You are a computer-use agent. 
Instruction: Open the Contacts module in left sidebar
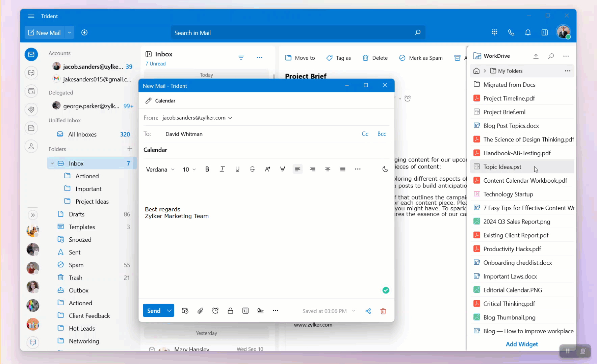[31, 146]
